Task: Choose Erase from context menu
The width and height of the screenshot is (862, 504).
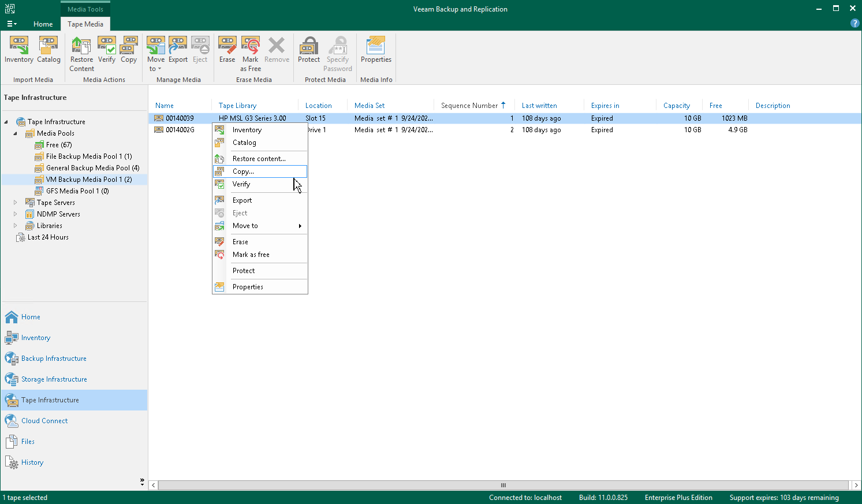Action: [260, 242]
